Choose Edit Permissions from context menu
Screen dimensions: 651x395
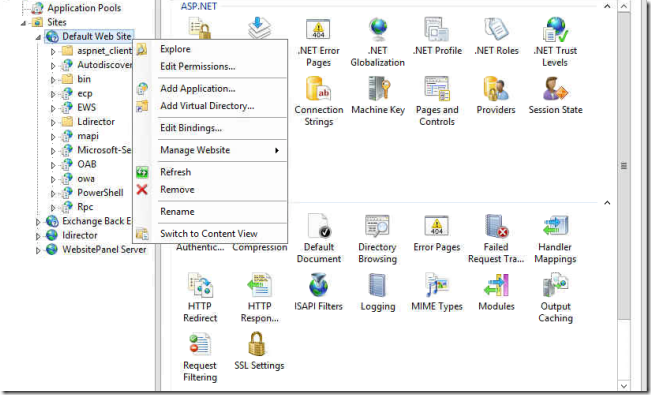tap(210, 66)
